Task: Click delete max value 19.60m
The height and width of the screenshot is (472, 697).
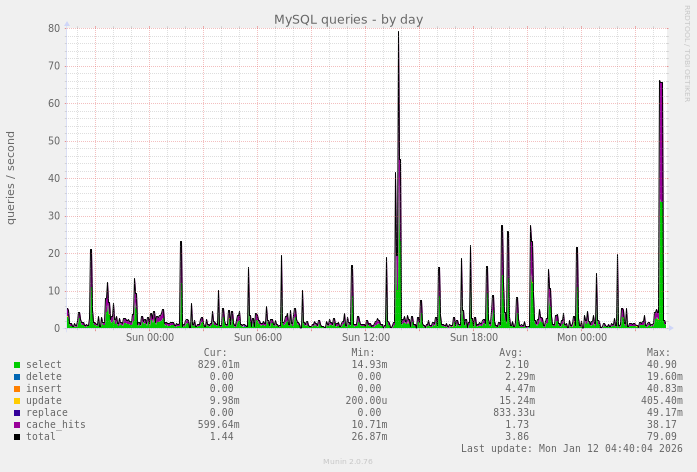Action: coord(665,376)
